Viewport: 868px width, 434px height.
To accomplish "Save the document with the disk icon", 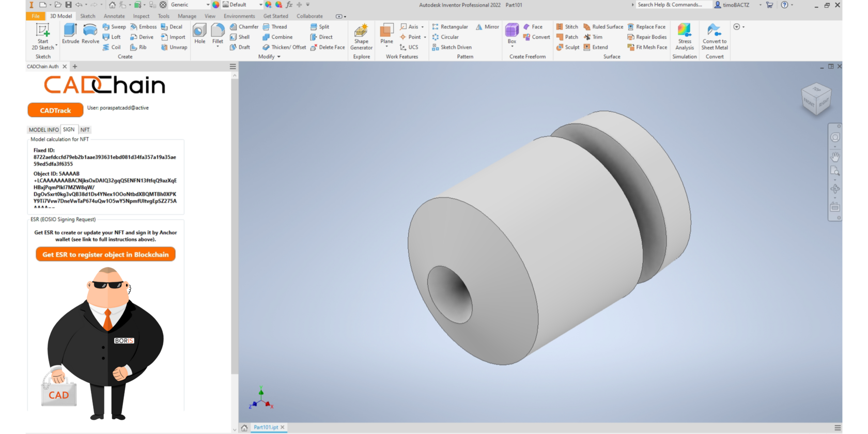I will [x=68, y=5].
